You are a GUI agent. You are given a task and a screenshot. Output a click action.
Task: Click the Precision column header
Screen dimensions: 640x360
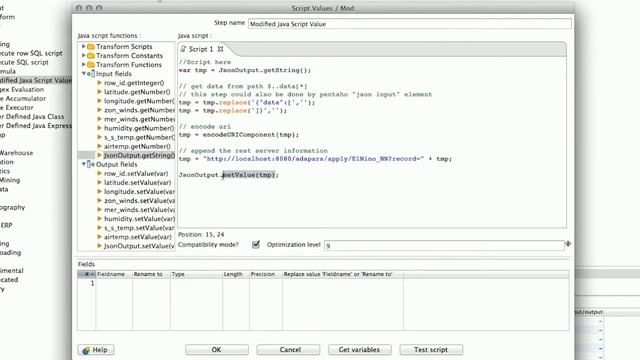click(x=266, y=274)
